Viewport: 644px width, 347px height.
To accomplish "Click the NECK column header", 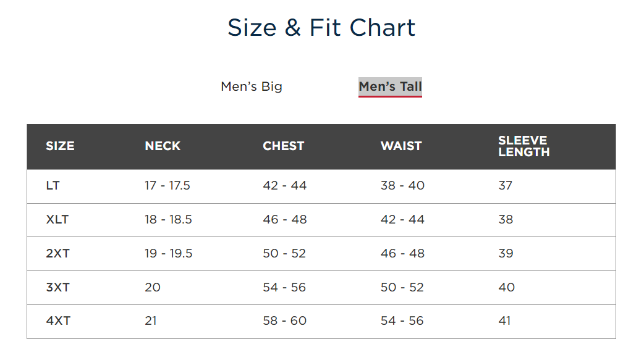I will click(163, 146).
